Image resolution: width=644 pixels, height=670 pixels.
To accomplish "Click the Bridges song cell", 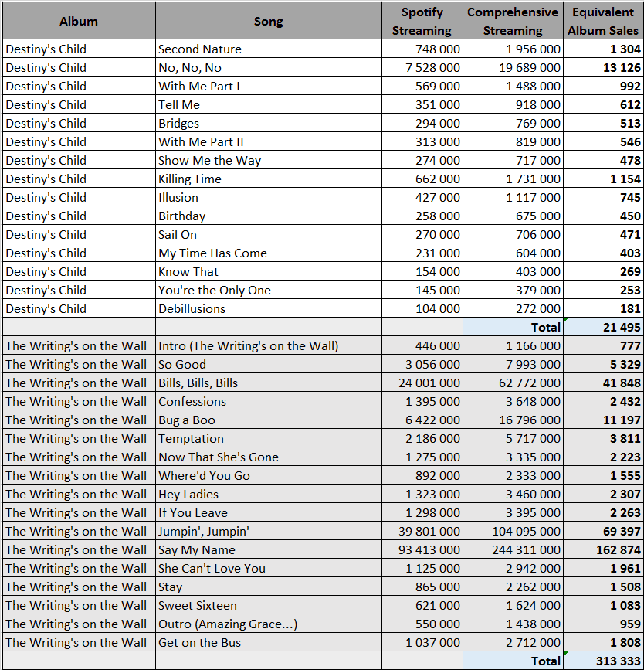I will click(269, 123).
